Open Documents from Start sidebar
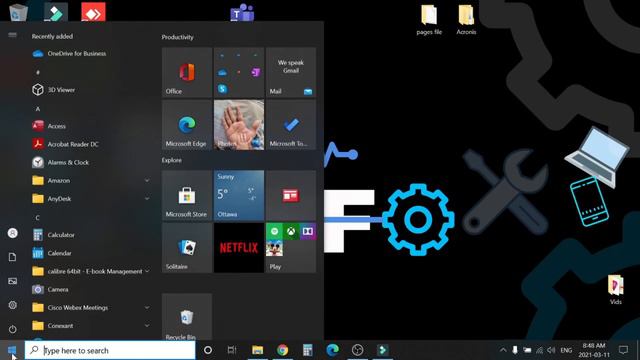640x360 pixels. pos(13,257)
